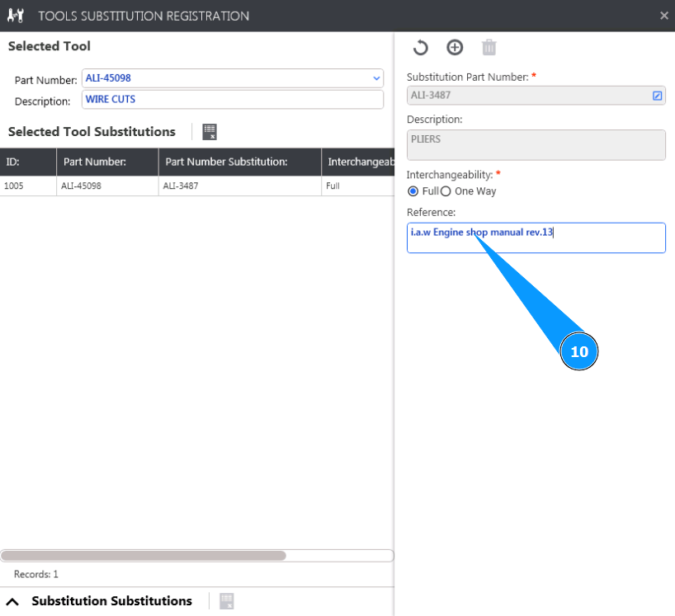Click Part Number Substitution column header
The image size is (675, 616).
(239, 162)
